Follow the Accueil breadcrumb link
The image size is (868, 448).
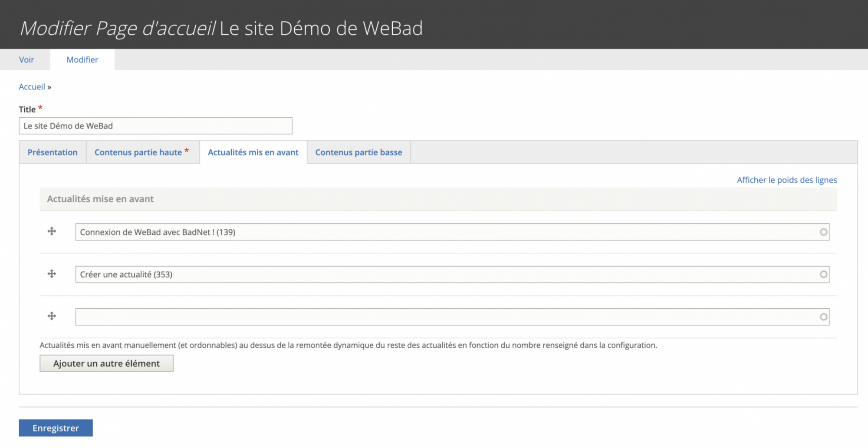[32, 87]
